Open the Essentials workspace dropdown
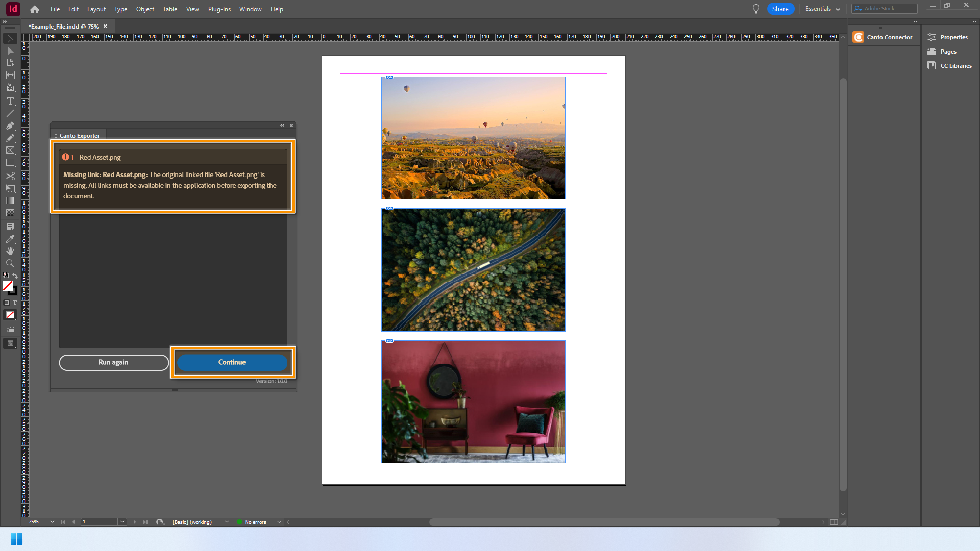The height and width of the screenshot is (551, 980). (822, 9)
